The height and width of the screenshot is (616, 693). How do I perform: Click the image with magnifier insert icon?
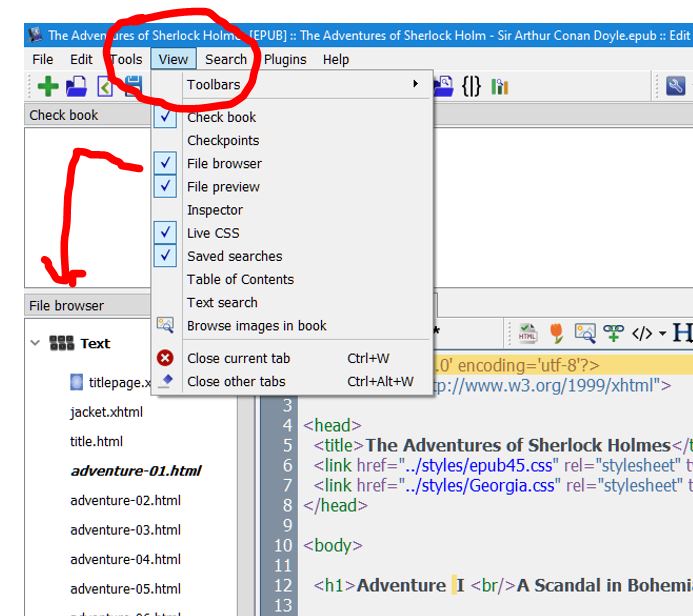tap(585, 333)
